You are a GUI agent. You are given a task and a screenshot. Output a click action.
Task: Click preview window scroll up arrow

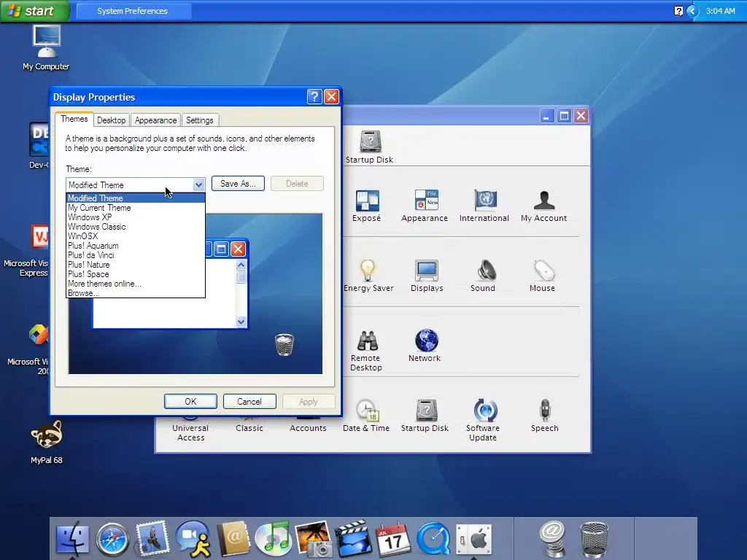(241, 265)
